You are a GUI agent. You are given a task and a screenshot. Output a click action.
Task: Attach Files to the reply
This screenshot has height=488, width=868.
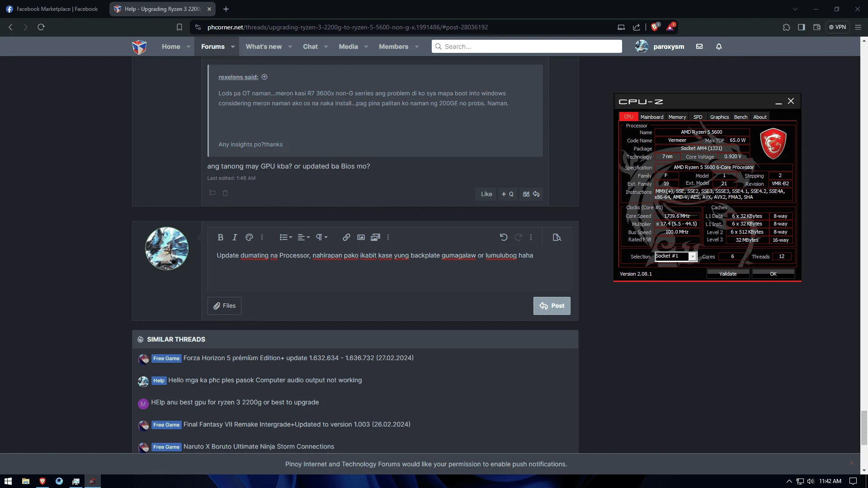224,306
